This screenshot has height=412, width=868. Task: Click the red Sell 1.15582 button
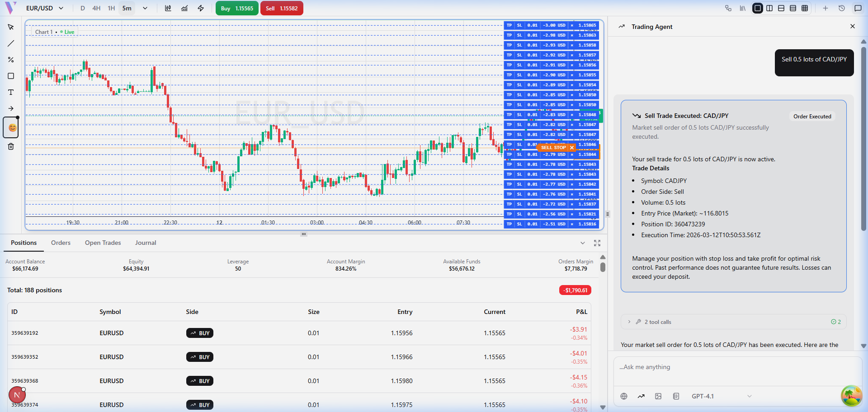282,8
